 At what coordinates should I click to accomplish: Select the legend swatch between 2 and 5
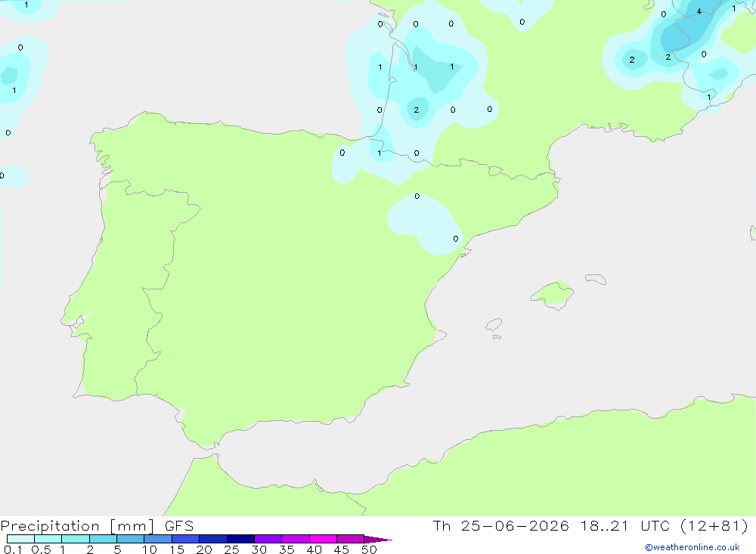[x=103, y=539]
